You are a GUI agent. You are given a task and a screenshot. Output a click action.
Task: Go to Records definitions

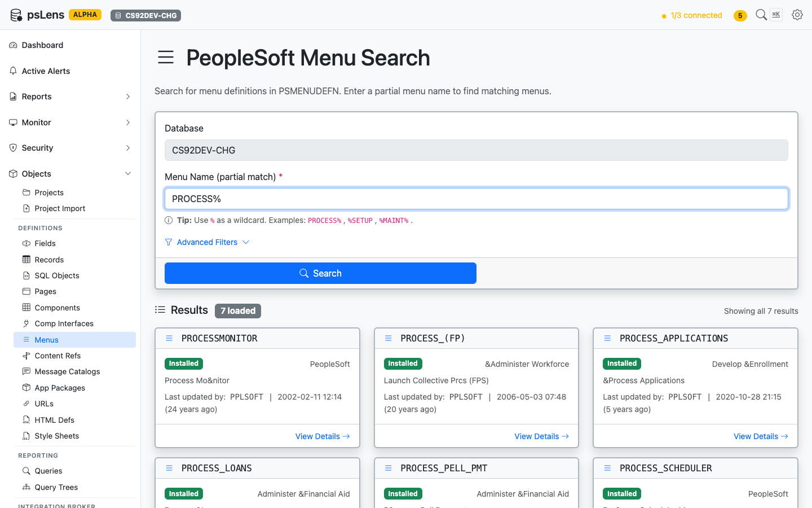[74, 260]
